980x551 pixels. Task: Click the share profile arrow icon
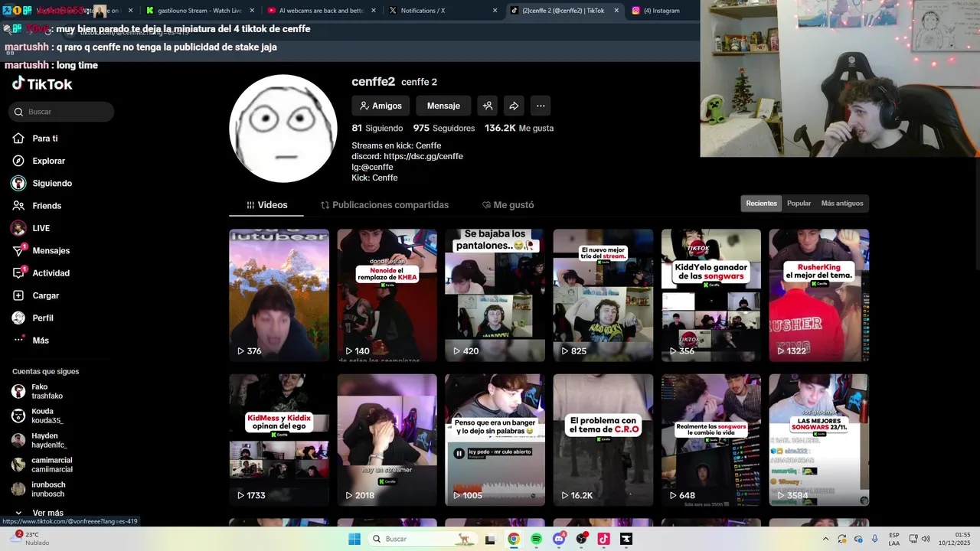click(514, 106)
